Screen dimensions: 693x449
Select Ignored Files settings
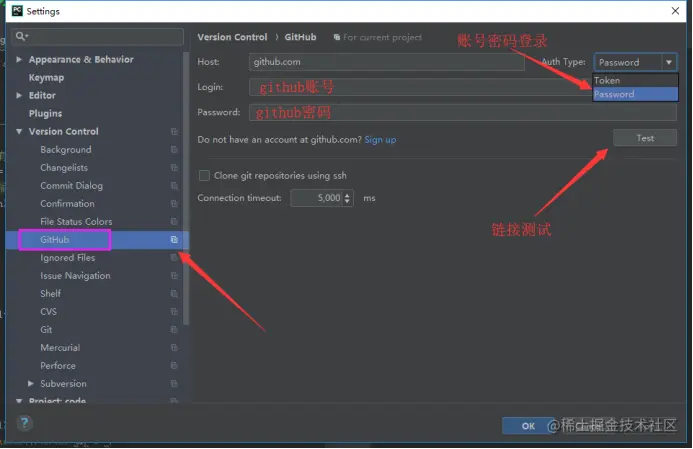pyautogui.click(x=68, y=258)
